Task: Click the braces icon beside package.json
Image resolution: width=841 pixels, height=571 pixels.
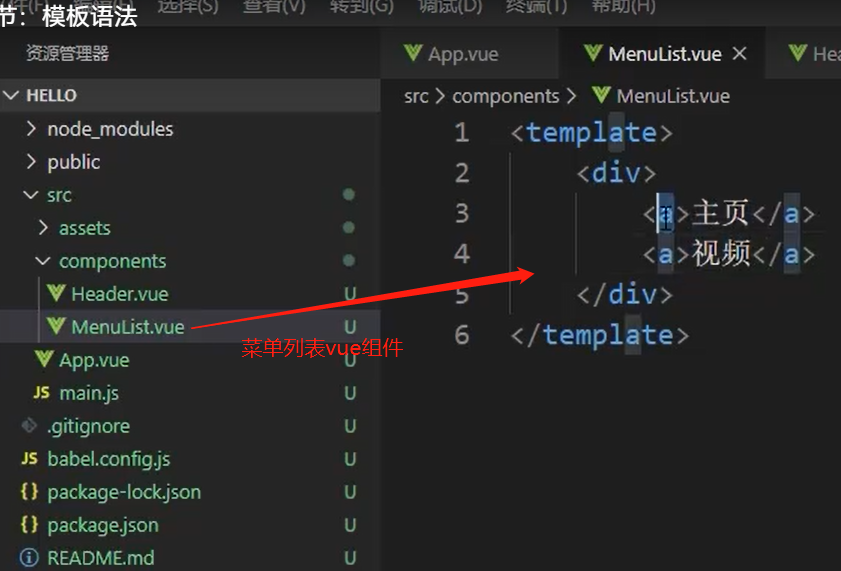Action: tap(29, 524)
